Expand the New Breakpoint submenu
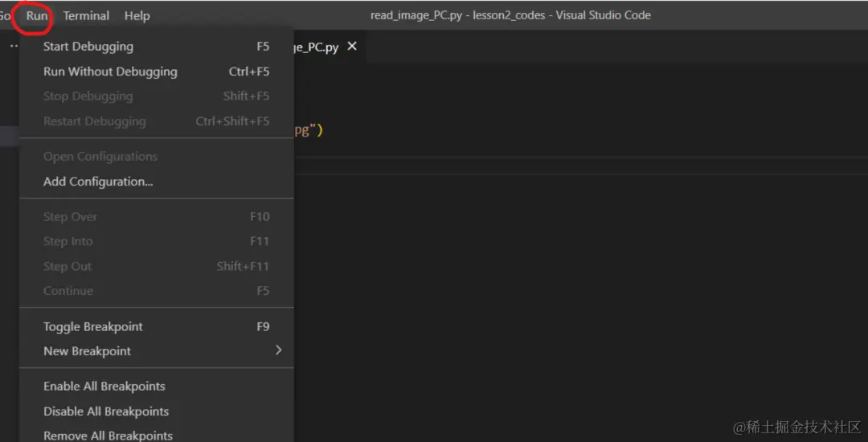This screenshot has height=442, width=868. pyautogui.click(x=157, y=350)
